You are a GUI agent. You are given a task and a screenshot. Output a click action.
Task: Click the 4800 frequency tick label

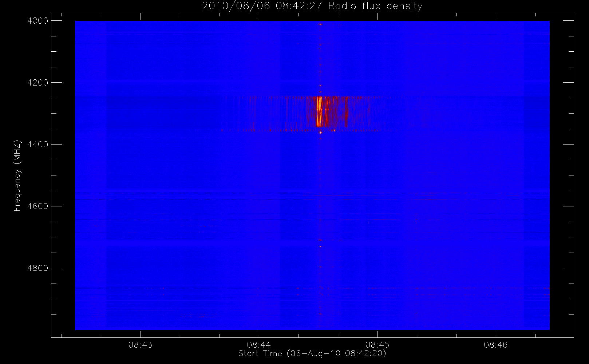coord(38,268)
